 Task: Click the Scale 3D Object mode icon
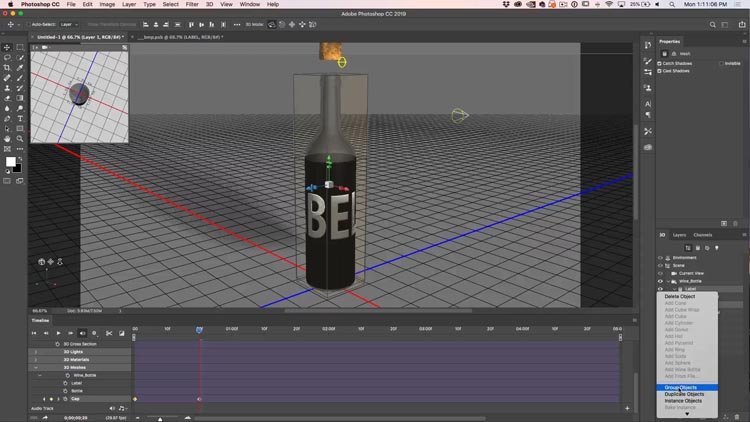(x=313, y=24)
